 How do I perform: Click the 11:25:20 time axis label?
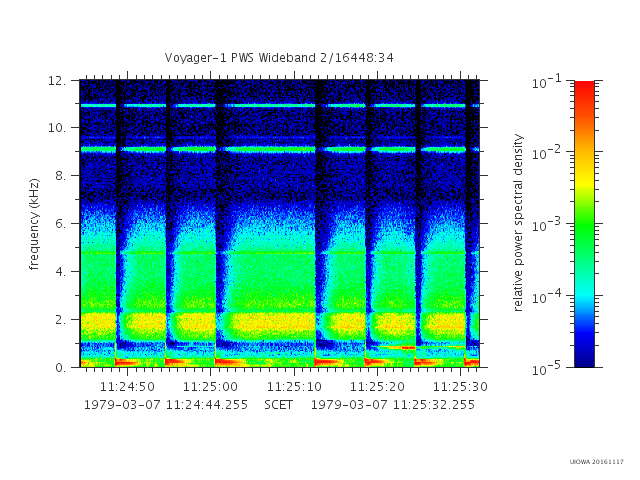[378, 387]
